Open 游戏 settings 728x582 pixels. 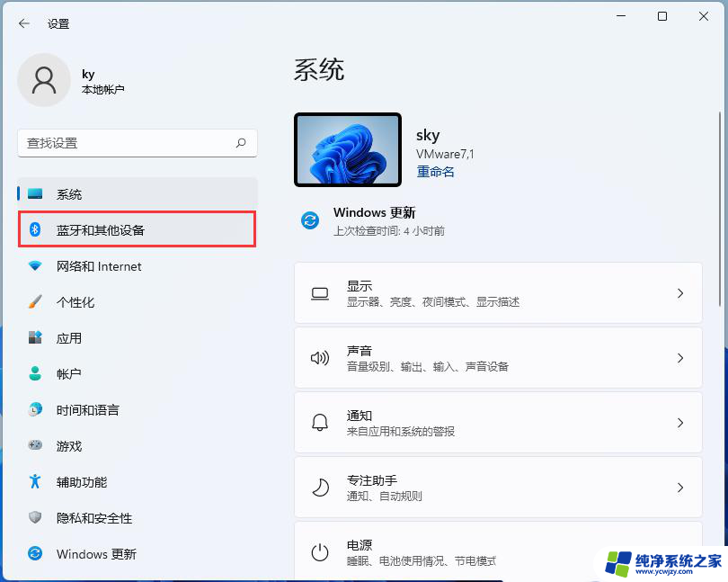point(137,446)
